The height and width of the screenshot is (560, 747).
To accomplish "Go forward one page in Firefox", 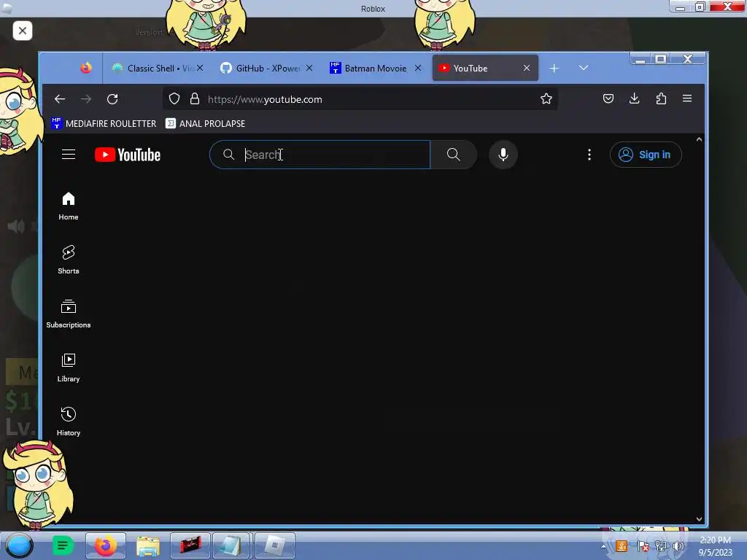I will pos(86,99).
